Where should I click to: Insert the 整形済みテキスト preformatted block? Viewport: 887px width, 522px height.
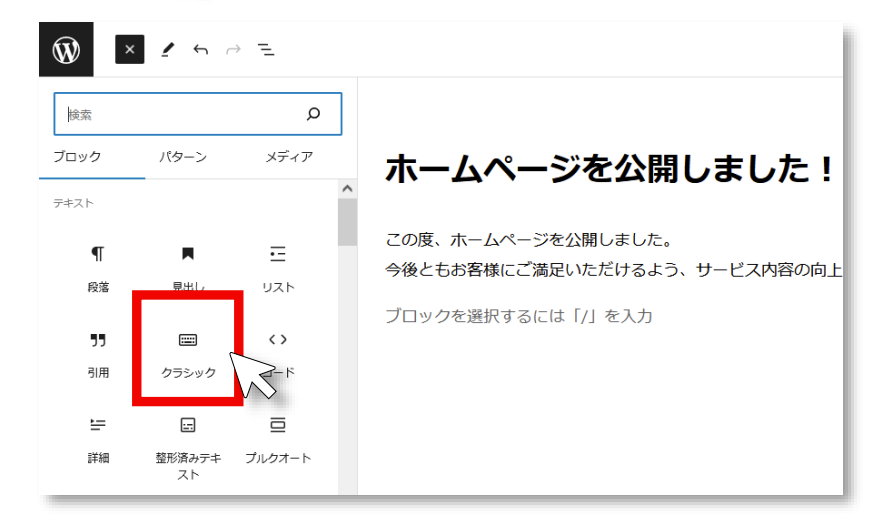tap(188, 445)
